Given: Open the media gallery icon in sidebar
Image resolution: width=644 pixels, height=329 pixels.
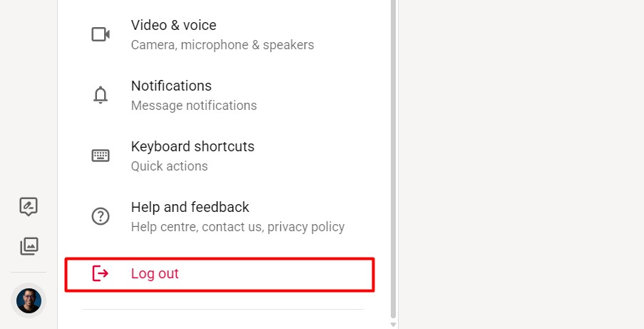Looking at the screenshot, I should click(29, 246).
